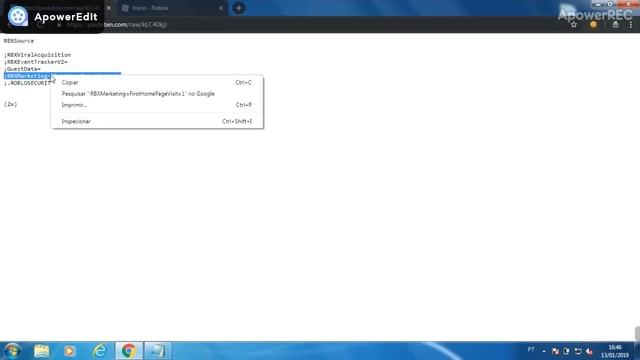Click the Show desktop strip by the clock
The width and height of the screenshot is (640, 360).
coord(637,351)
